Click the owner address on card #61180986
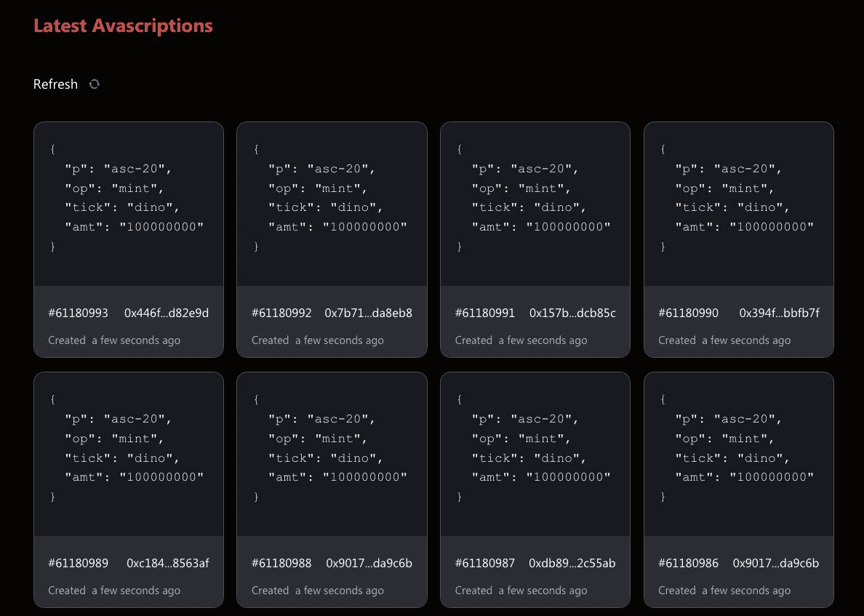This screenshot has width=864, height=616. point(776,564)
